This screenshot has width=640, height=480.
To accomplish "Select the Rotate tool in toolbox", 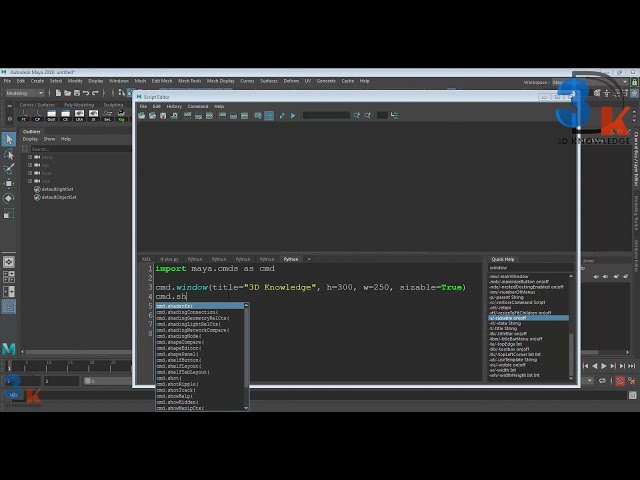I will 9,198.
